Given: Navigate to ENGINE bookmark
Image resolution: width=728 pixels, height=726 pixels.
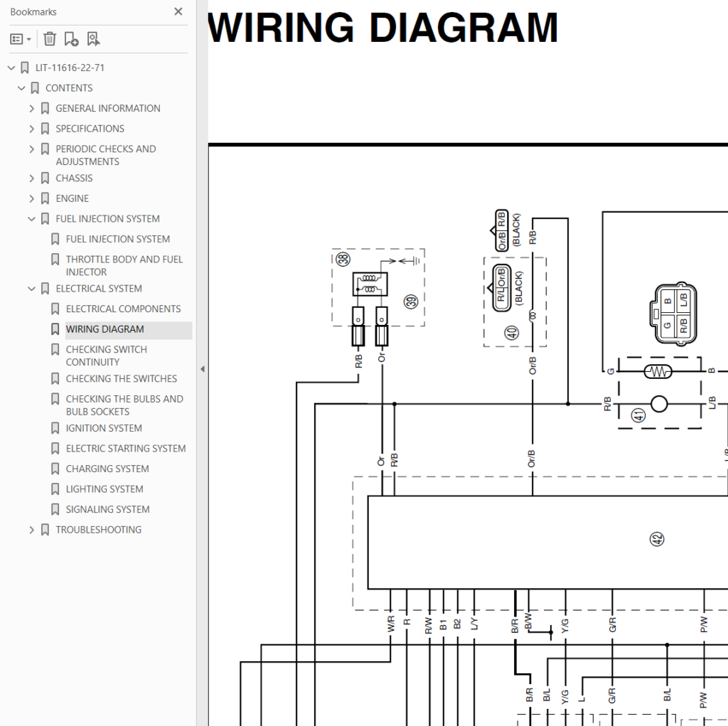Looking at the screenshot, I should [73, 199].
